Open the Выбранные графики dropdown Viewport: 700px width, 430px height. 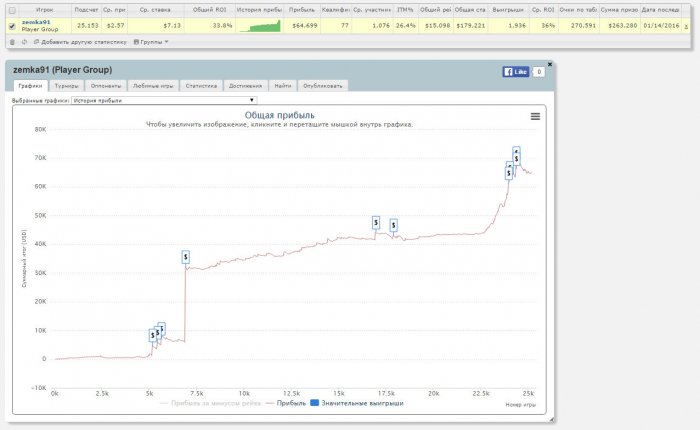pos(164,100)
